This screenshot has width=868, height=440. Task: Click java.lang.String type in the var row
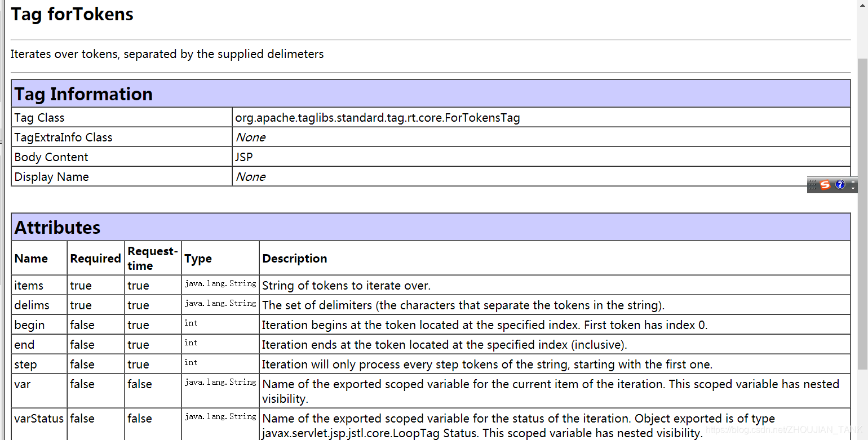220,382
